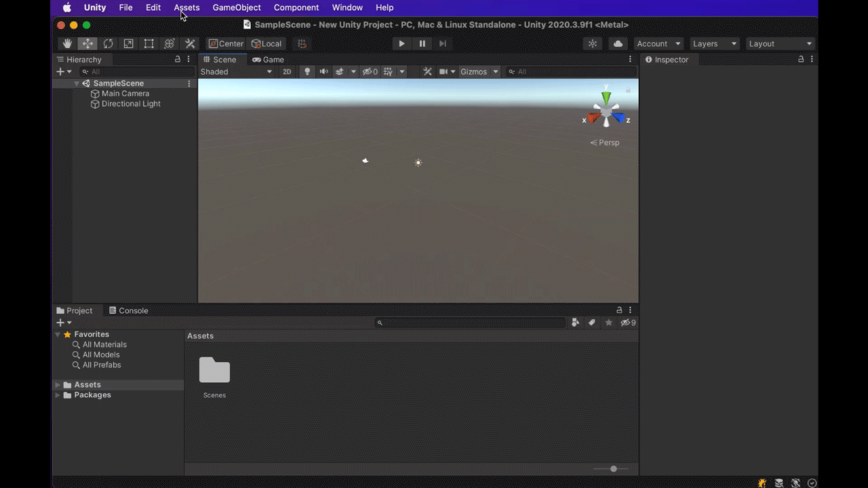Viewport: 868px width, 488px height.
Task: Open the Project create plus dropdown
Action: point(64,323)
